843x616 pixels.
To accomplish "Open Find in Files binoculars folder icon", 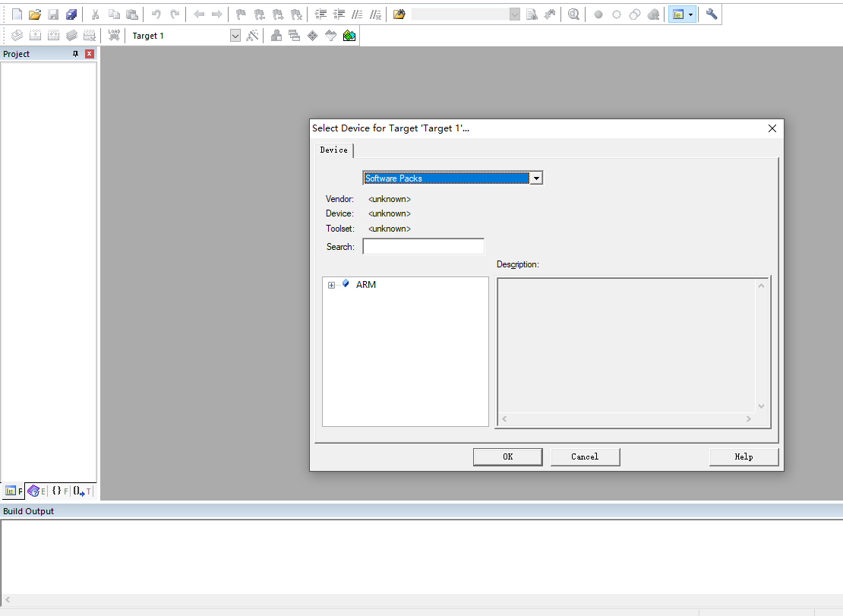I will point(399,14).
